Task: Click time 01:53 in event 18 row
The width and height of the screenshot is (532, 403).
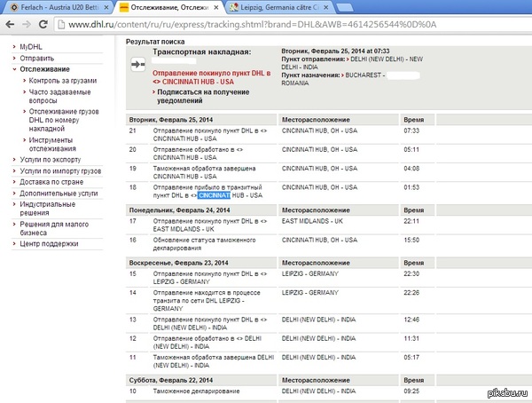Action: click(411, 187)
